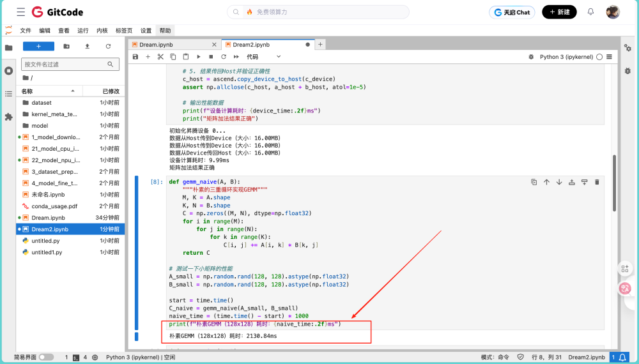
Task: Select conda_usage.pdf file
Action: [x=70, y=206]
